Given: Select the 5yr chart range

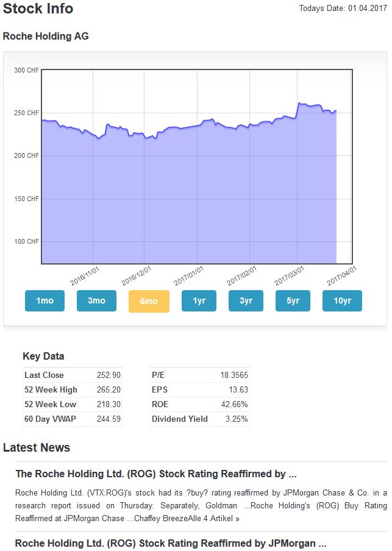Looking at the screenshot, I should coord(293,301).
